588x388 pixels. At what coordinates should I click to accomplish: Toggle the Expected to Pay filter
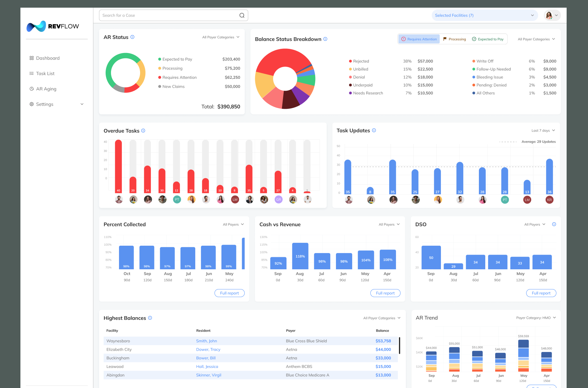coord(488,39)
